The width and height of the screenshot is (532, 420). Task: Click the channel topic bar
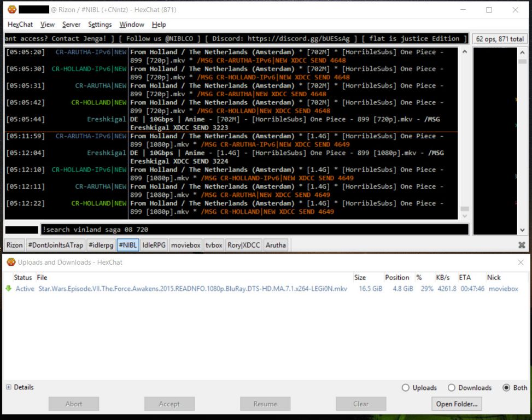point(237,38)
